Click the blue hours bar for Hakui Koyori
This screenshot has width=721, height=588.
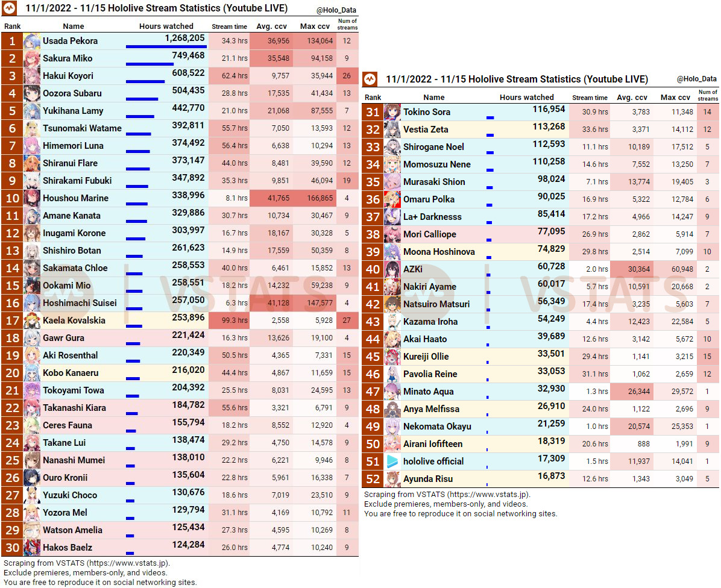pos(145,81)
